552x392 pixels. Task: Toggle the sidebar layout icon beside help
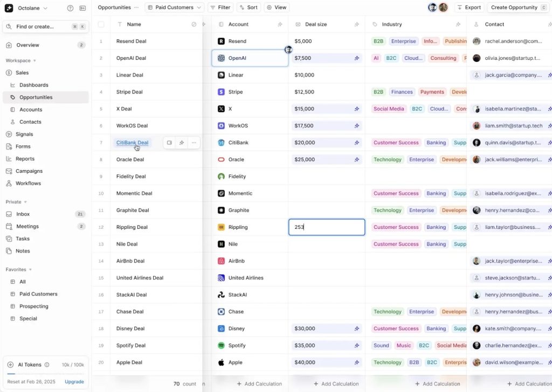[82, 8]
